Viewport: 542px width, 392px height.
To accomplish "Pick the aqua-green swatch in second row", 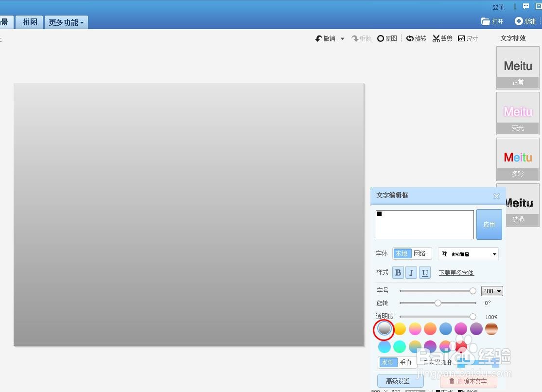I will click(x=400, y=346).
